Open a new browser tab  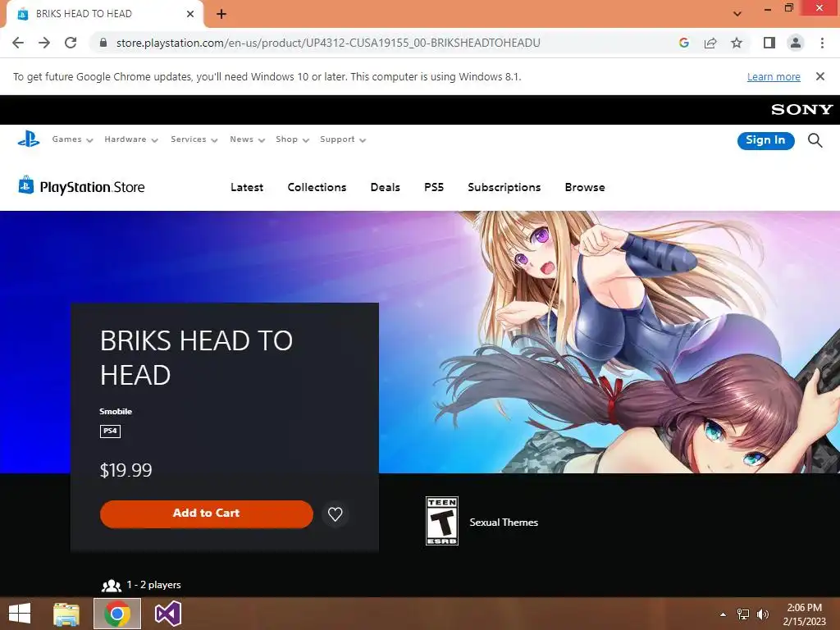point(221,14)
